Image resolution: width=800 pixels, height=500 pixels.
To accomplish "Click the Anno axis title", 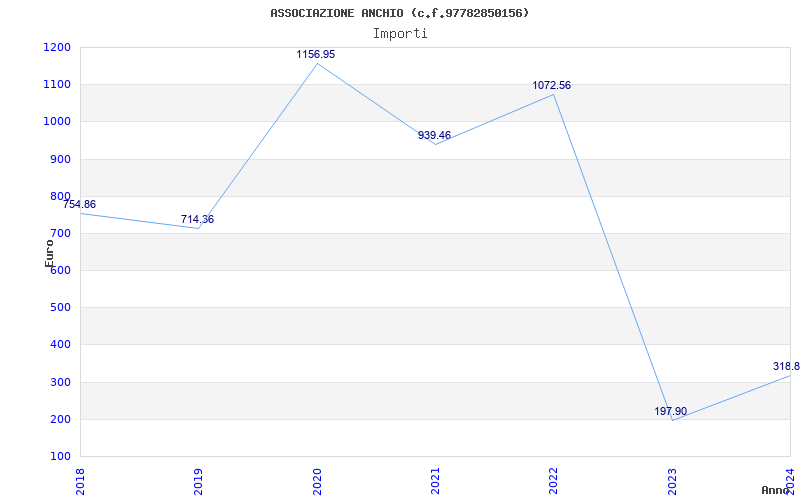I will coord(774,490).
